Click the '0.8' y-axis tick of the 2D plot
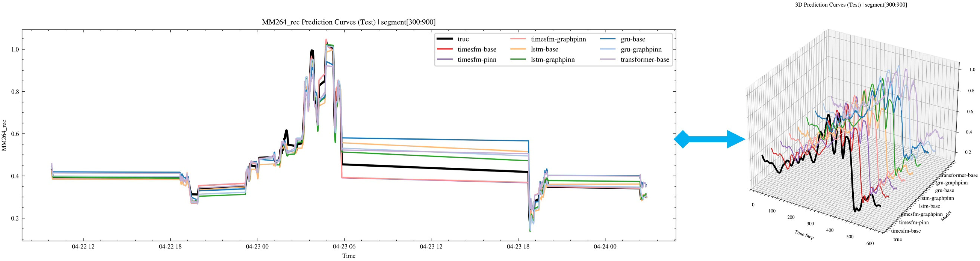The width and height of the screenshot is (980, 261). (x=15, y=91)
